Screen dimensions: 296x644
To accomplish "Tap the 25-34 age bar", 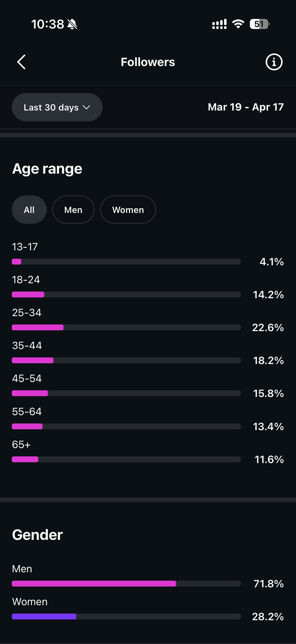I will 126,327.
